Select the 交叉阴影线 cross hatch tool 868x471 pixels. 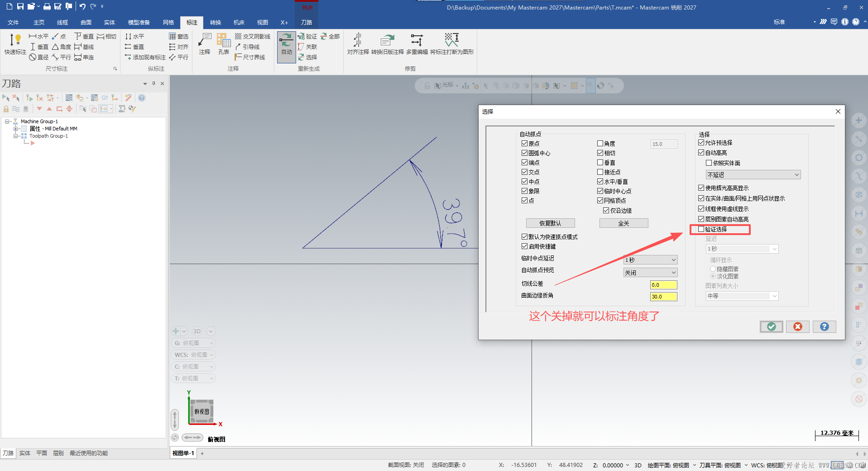click(x=252, y=36)
